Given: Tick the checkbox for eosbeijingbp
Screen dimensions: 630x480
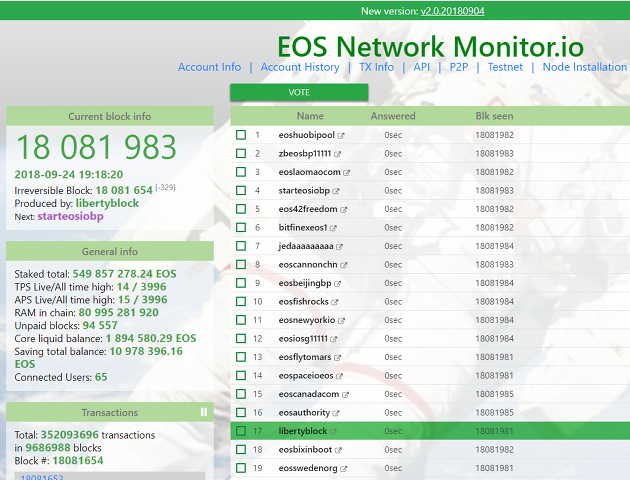Looking at the screenshot, I should (x=241, y=283).
